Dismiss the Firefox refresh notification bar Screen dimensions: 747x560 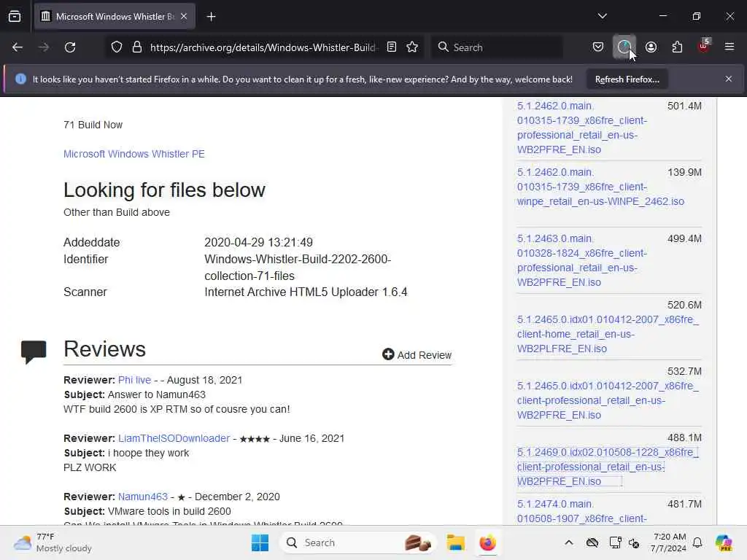pyautogui.click(x=729, y=79)
